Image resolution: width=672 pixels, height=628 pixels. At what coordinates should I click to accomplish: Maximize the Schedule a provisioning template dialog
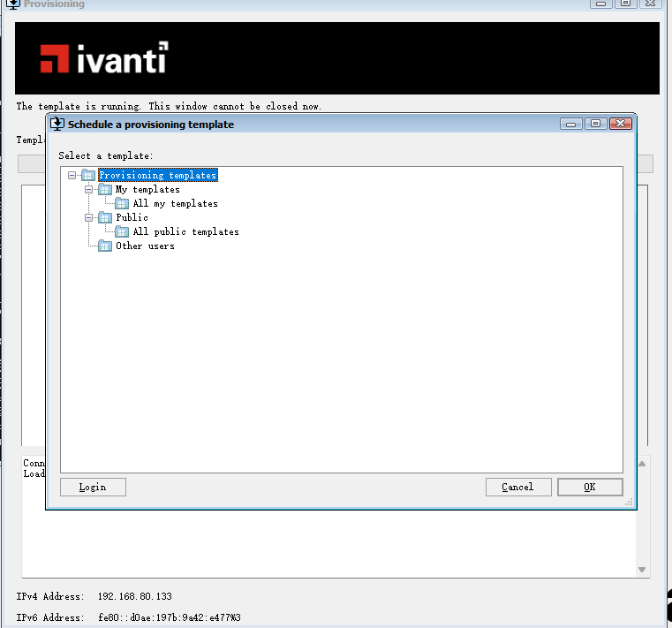(x=596, y=124)
